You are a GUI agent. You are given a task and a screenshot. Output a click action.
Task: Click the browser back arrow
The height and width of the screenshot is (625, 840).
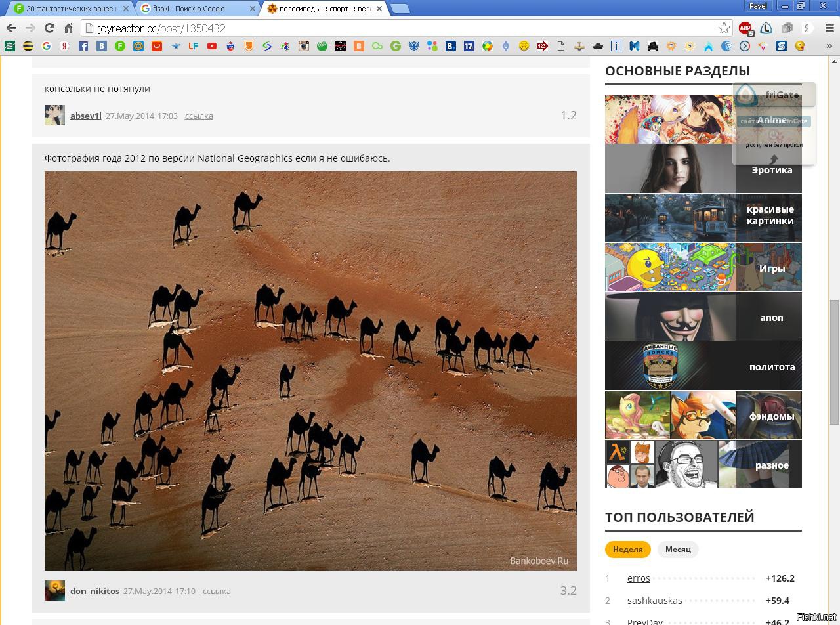[x=11, y=28]
